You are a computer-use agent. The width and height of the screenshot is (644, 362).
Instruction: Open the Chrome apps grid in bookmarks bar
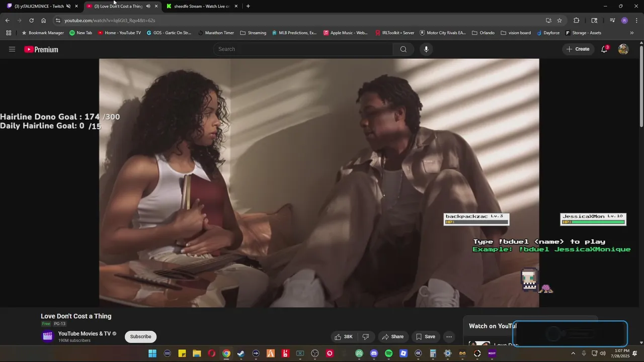click(9, 33)
